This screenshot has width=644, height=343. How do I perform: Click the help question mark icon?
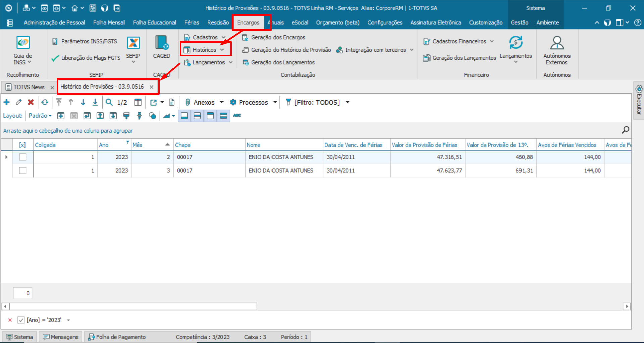click(637, 23)
